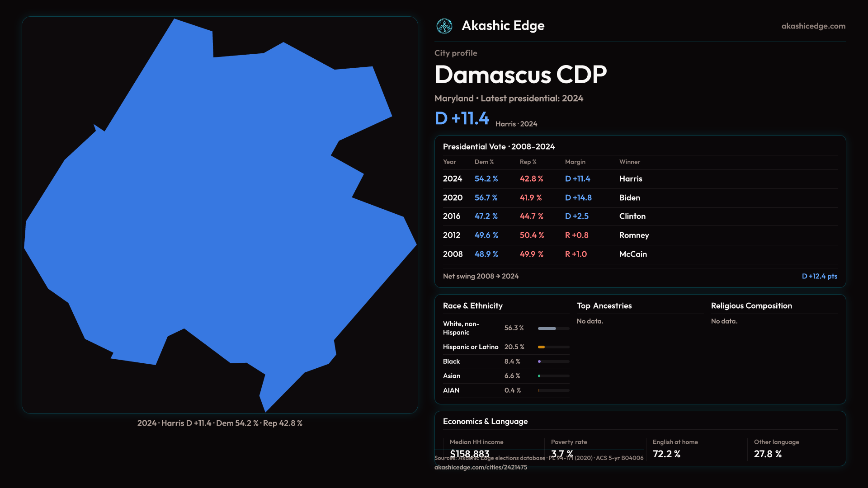This screenshot has width=868, height=488.
Task: Click the Net swing D +12.4 pts value
Action: click(x=819, y=276)
